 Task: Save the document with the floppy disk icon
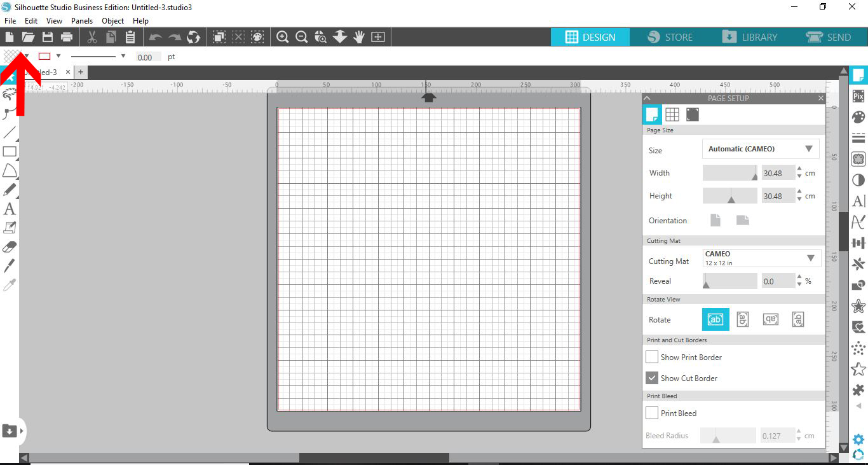point(47,37)
